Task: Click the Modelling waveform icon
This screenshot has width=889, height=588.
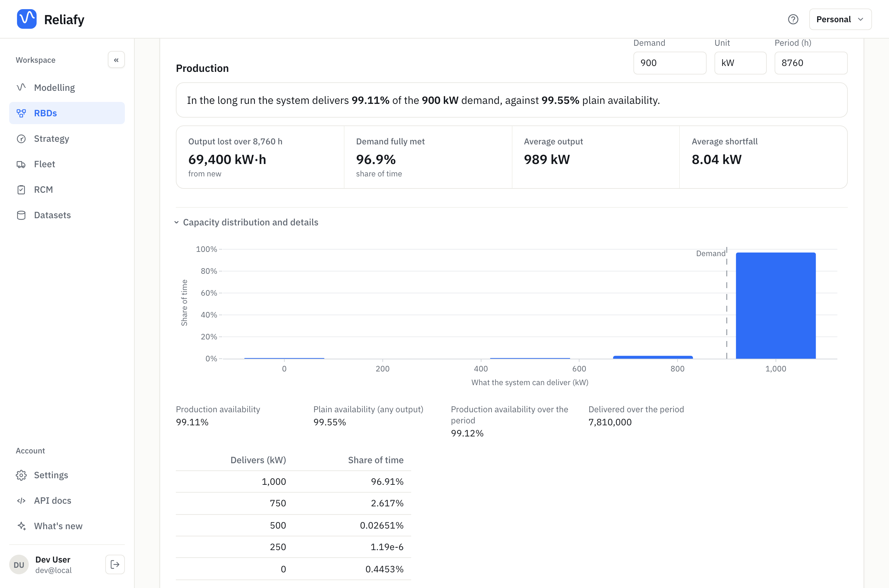Action: click(x=21, y=87)
